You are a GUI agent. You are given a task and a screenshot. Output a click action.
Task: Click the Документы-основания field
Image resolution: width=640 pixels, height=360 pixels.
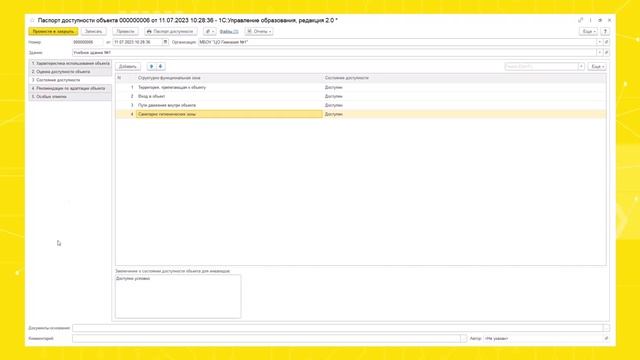pos(338,328)
